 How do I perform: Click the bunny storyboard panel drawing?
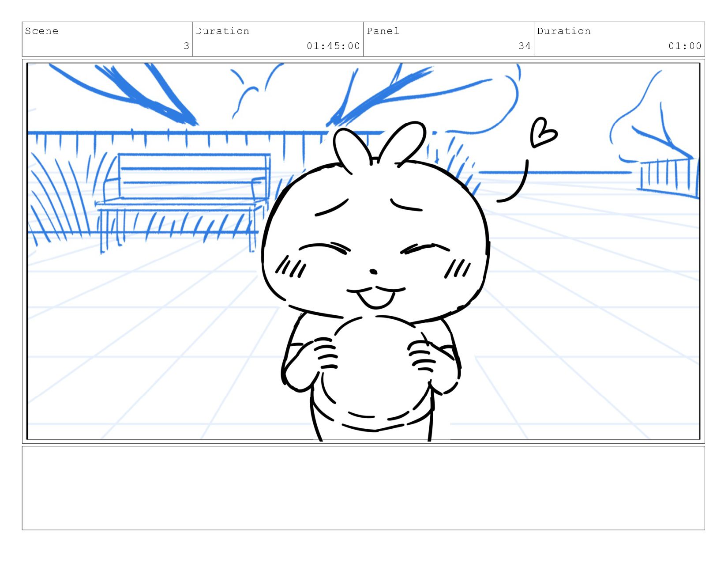364,251
